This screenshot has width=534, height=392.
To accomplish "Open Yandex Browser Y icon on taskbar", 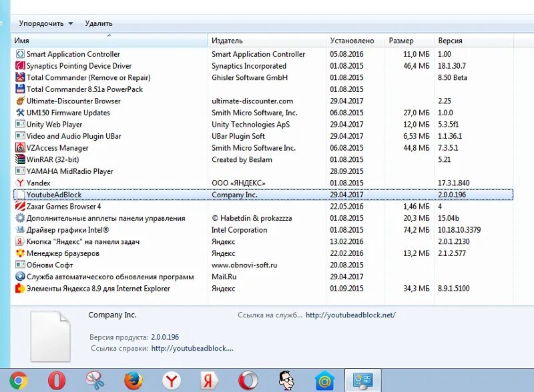I will [172, 381].
